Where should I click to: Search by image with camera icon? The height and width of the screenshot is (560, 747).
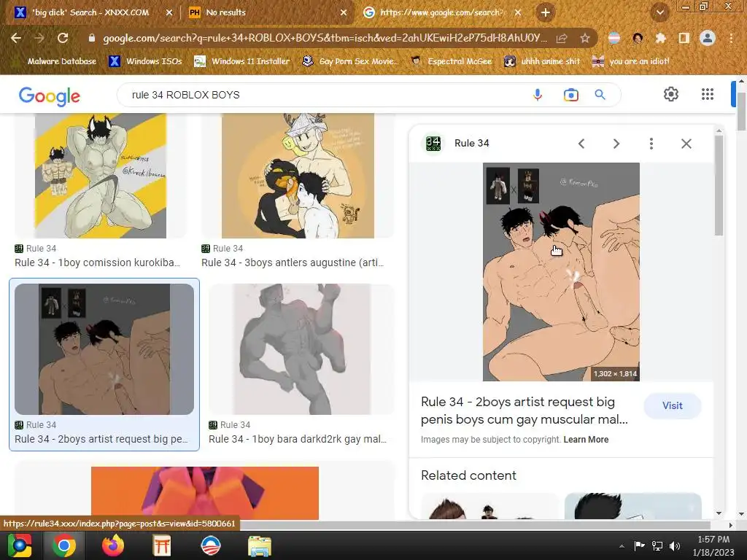coord(570,95)
